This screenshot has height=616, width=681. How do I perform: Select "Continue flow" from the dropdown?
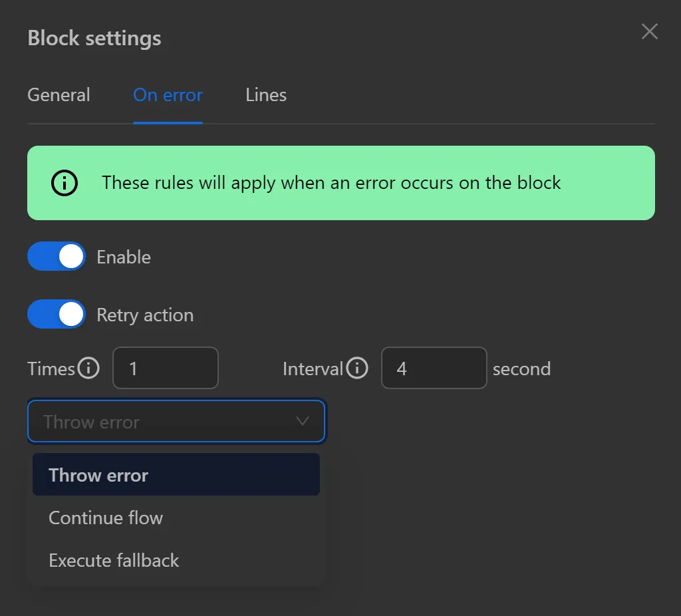pos(105,518)
